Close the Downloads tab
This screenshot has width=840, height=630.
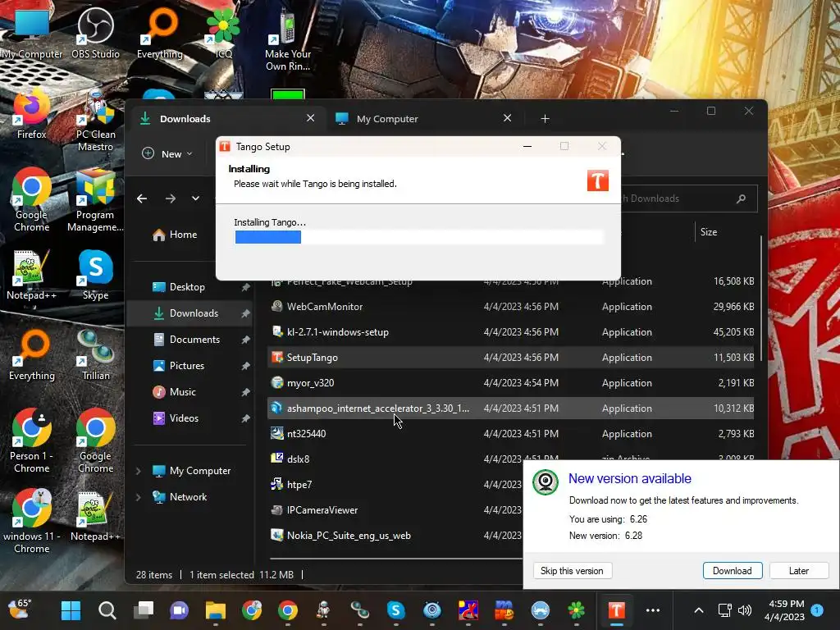310,118
